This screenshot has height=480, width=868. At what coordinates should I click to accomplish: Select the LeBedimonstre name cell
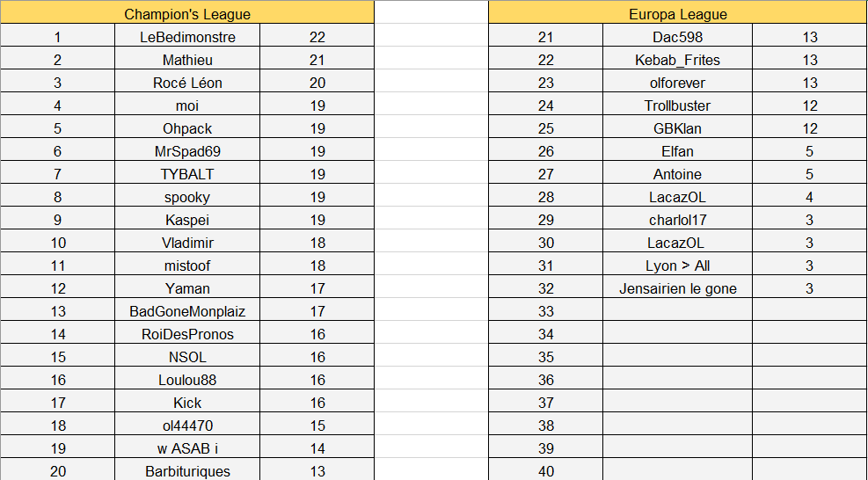coord(187,37)
